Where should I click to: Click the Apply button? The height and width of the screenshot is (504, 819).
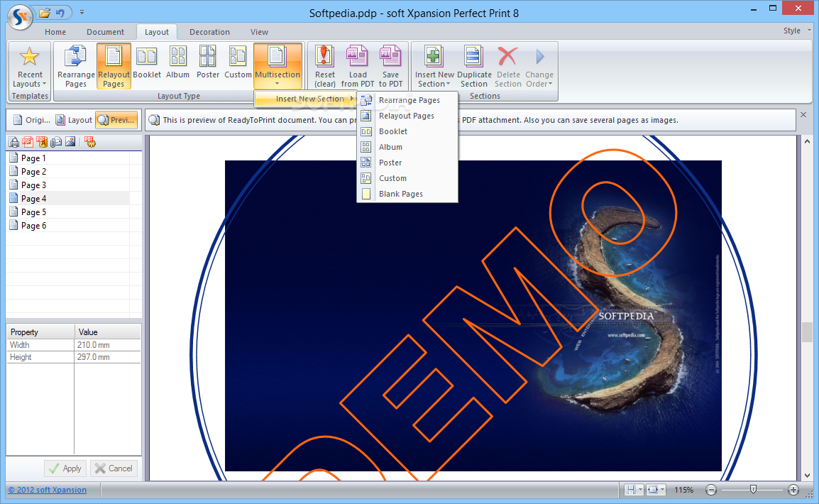click(65, 469)
